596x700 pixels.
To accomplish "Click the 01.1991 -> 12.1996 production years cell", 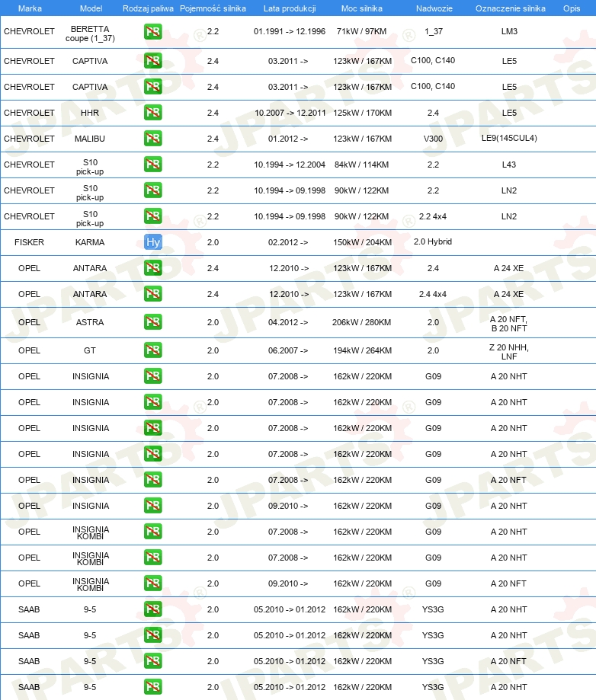I will click(290, 31).
